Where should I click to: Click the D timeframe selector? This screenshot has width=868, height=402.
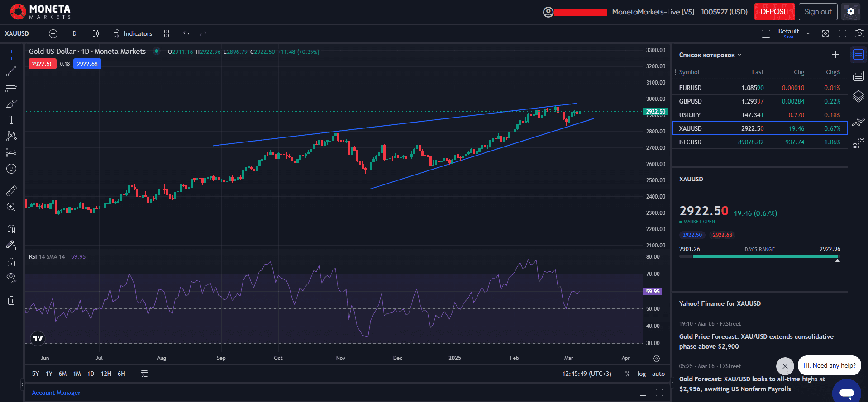point(75,33)
